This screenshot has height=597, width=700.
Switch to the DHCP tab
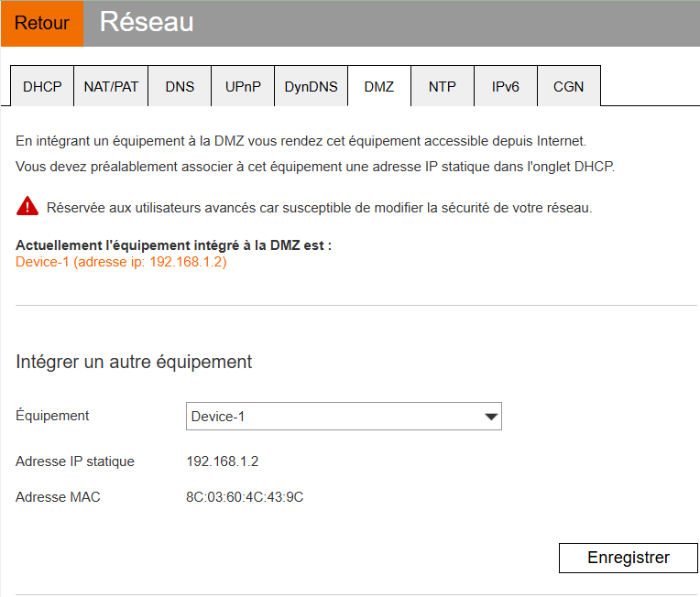point(42,87)
